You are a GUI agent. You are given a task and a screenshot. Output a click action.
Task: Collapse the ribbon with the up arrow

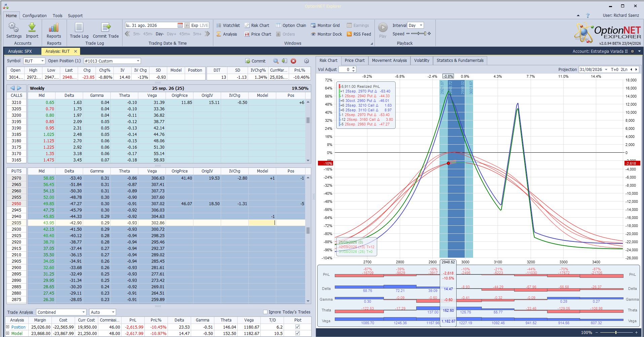click(x=578, y=15)
